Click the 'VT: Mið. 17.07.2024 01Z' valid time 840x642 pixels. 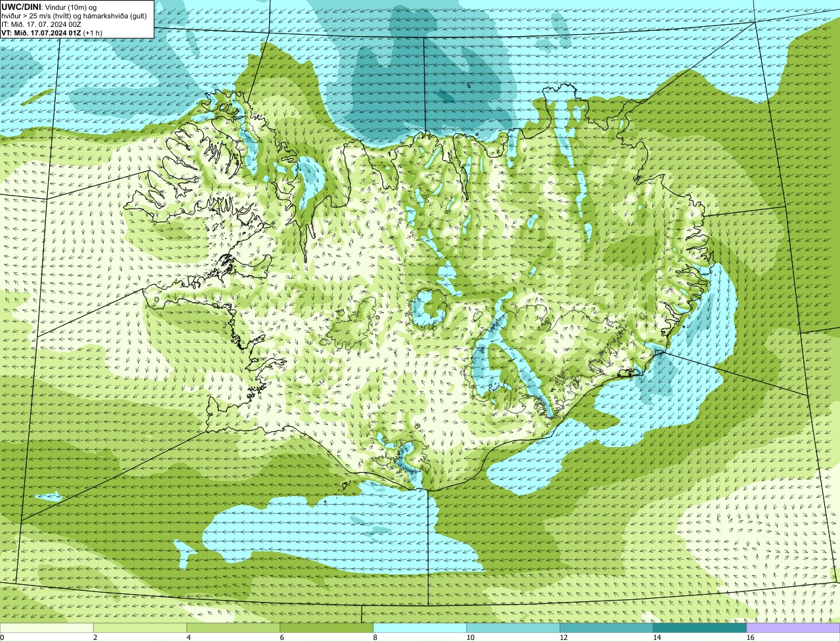click(x=41, y=33)
